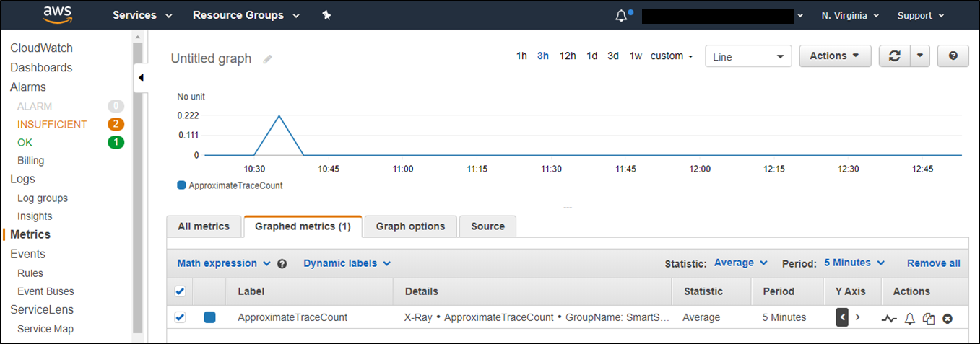Open Dashboards in the sidebar

click(x=41, y=67)
